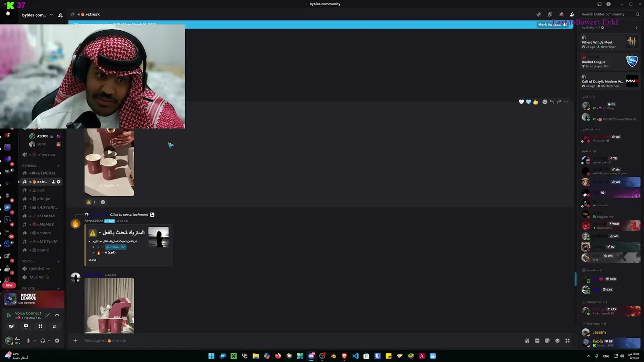Viewport: 644px width, 362px height.
Task: Expand the Activity section chevron
Action: point(636,28)
